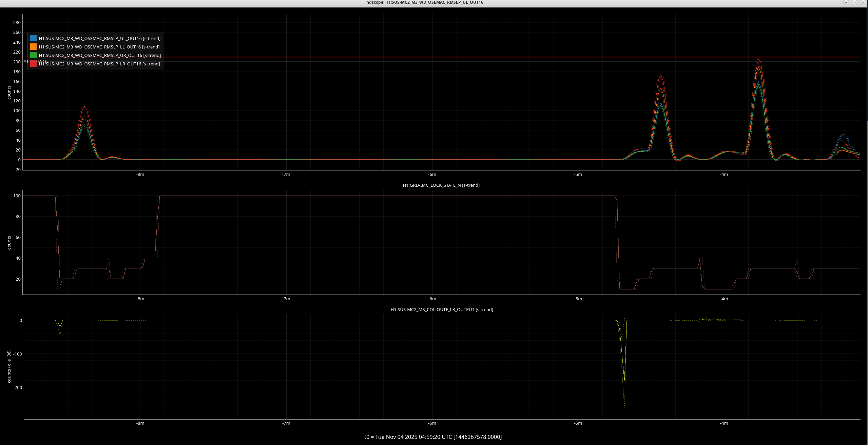
Task: Click the COILOUTF_LR_OUTPUT plot title
Action: coord(442,309)
